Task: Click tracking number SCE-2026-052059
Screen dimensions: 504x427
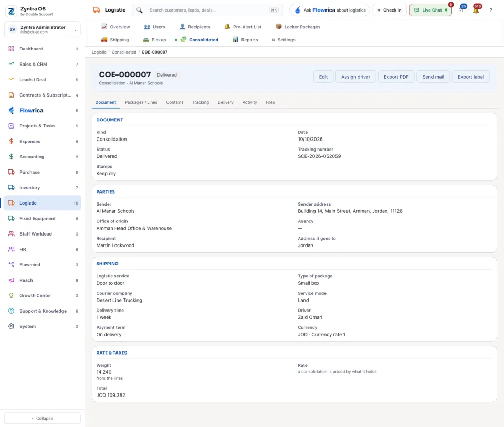Action: (x=319, y=156)
